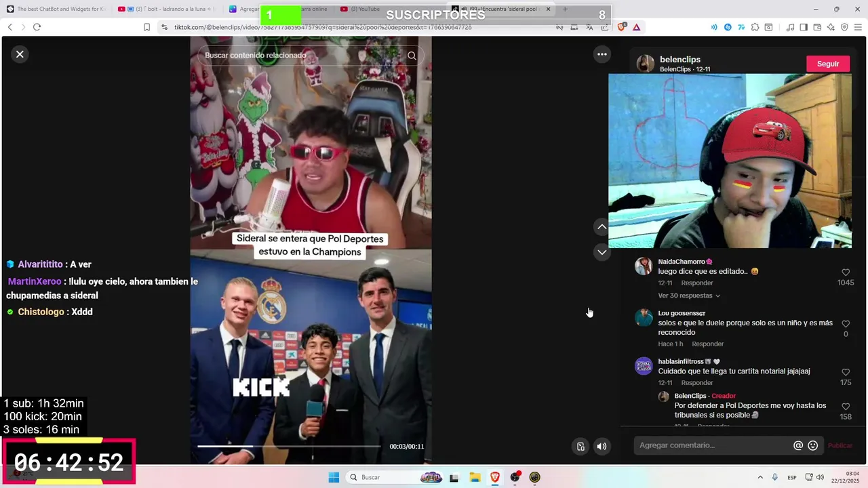Go back with browser back arrow
The width and height of the screenshot is (868, 488).
(9, 27)
